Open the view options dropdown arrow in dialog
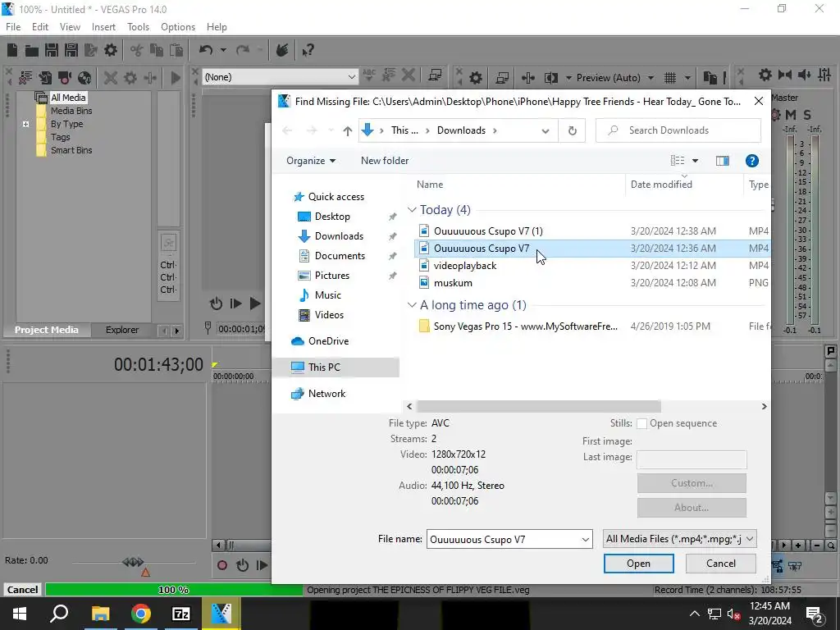The height and width of the screenshot is (630, 840). pyautogui.click(x=695, y=161)
